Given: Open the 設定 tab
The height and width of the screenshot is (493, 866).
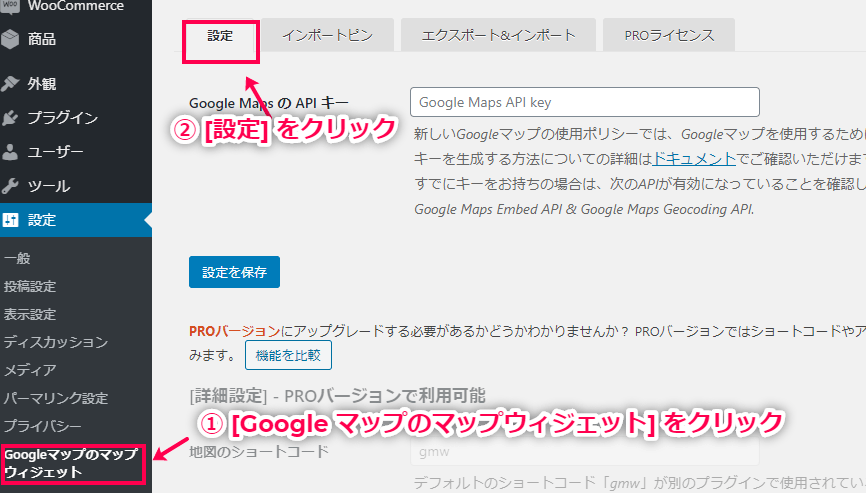Looking at the screenshot, I should click(220, 35).
